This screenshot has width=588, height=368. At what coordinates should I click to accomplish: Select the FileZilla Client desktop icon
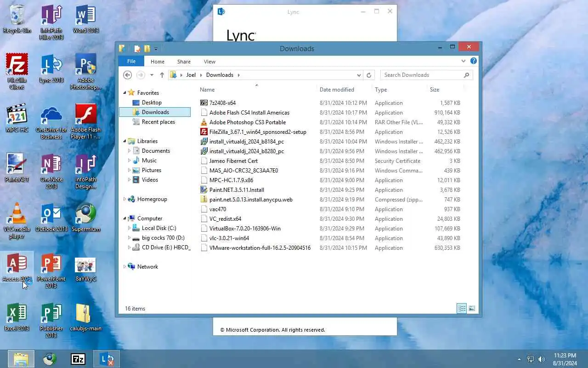click(17, 71)
